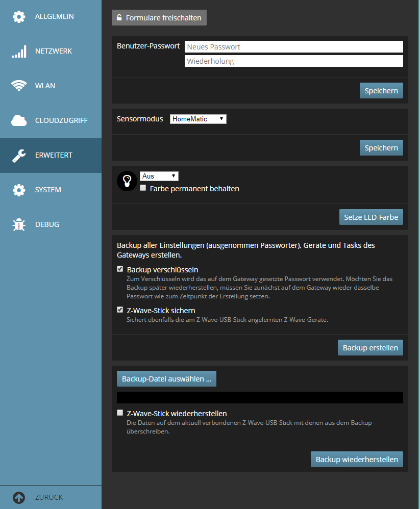420x509 pixels.
Task: Toggle the Z-Wave-Stick sichern checkbox
Action: click(120, 310)
